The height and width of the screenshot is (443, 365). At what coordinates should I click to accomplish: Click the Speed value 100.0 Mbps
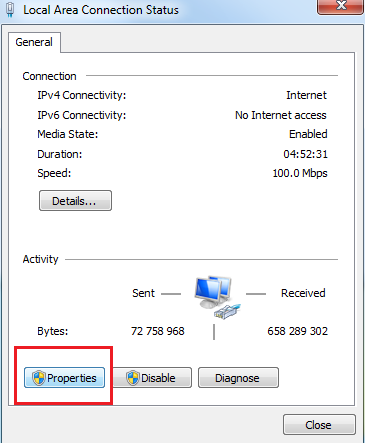(300, 173)
